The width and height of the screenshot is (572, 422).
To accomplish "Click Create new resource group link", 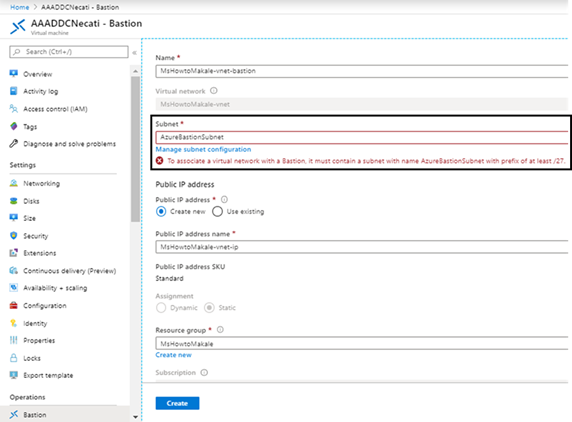I will 173,355.
